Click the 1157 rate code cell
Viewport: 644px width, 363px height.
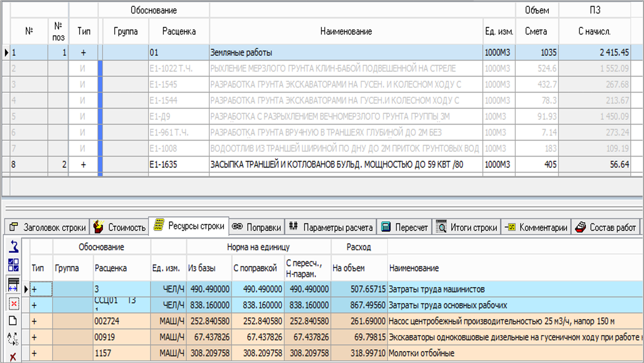coord(122,353)
